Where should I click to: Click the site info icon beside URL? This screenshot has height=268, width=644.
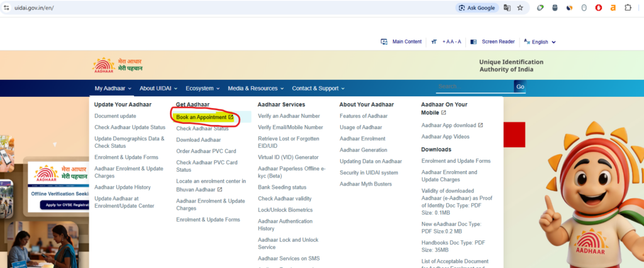tap(8, 8)
